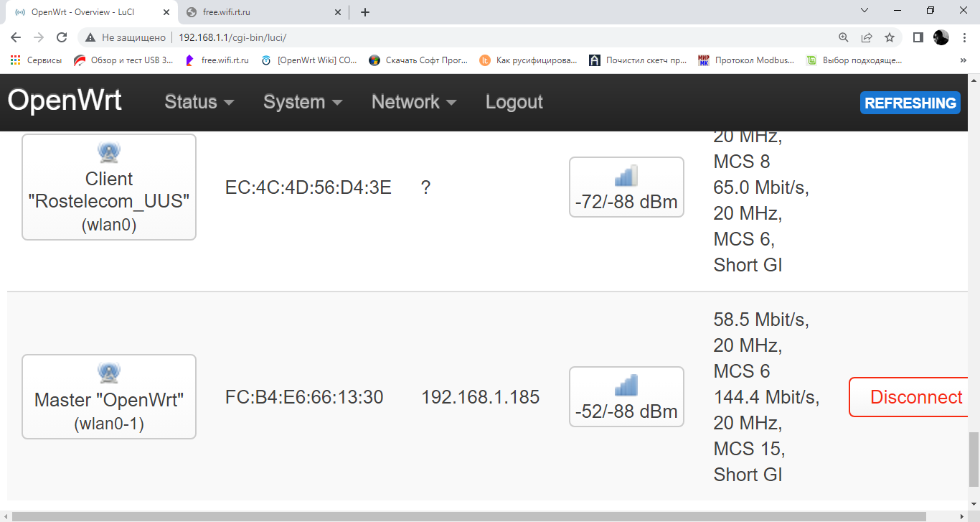This screenshot has width=980, height=522.
Task: Expand the Status dropdown menu
Action: (x=199, y=102)
